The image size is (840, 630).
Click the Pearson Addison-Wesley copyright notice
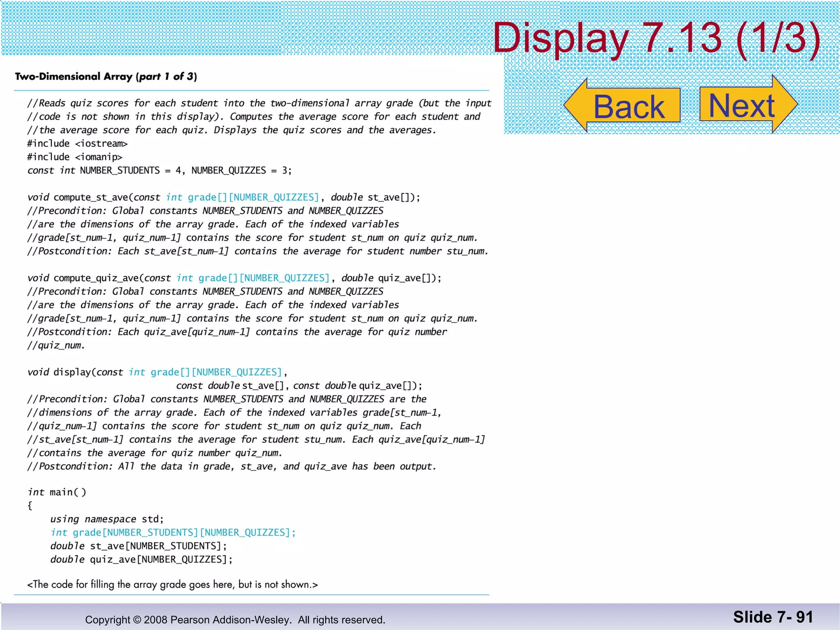(235, 620)
